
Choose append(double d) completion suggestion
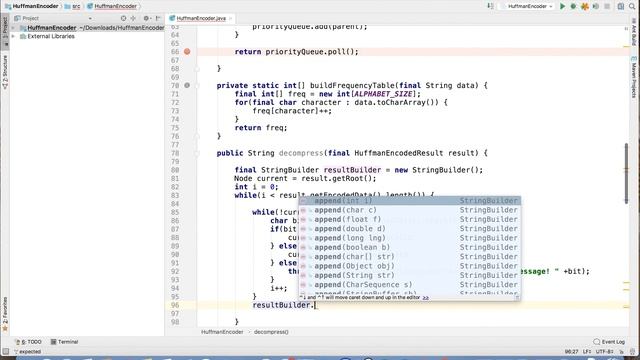409,229
